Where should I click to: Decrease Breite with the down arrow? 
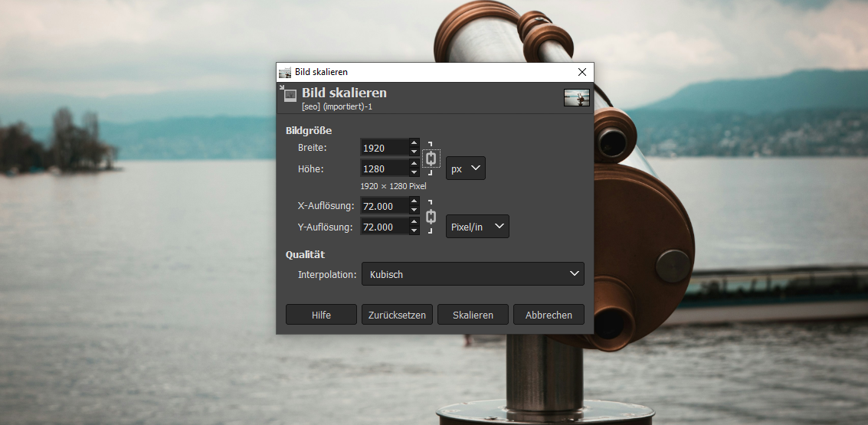414,152
